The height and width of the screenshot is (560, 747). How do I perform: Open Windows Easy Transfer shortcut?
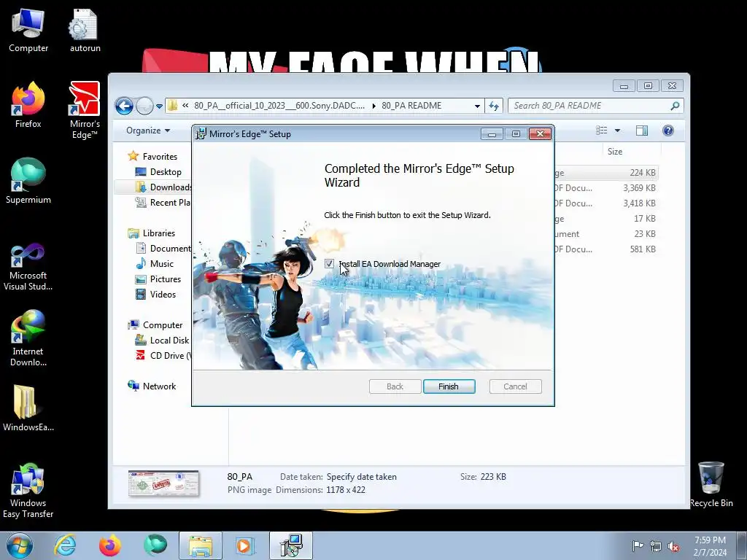pyautogui.click(x=28, y=491)
